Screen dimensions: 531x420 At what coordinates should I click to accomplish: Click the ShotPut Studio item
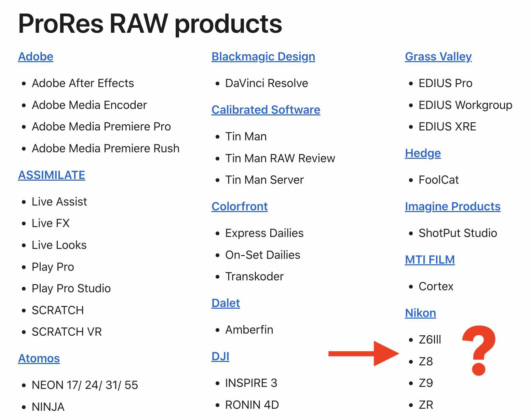coord(458,233)
